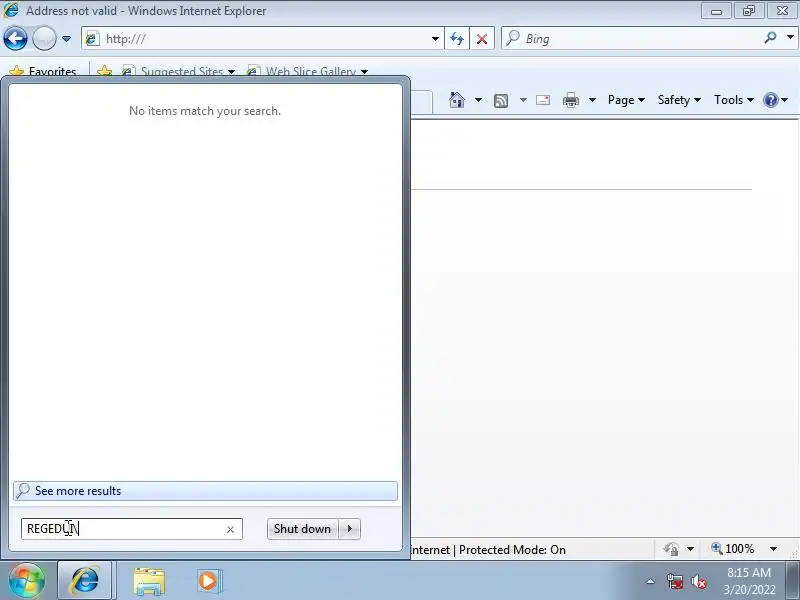Viewport: 800px width, 600px height.
Task: Click the 100% zoom level button
Action: pos(733,549)
